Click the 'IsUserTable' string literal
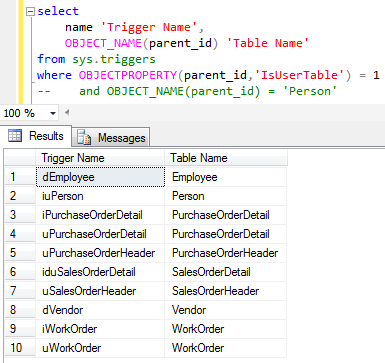 [x=299, y=75]
